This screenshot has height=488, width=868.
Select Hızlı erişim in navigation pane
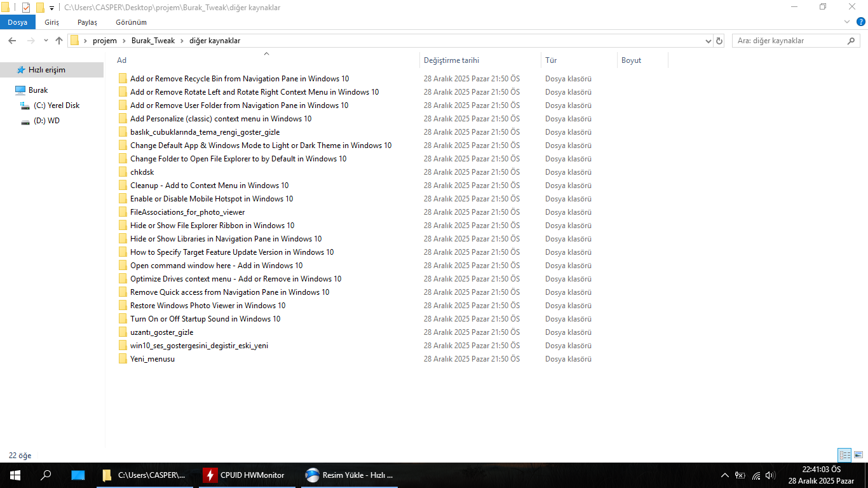(x=51, y=70)
